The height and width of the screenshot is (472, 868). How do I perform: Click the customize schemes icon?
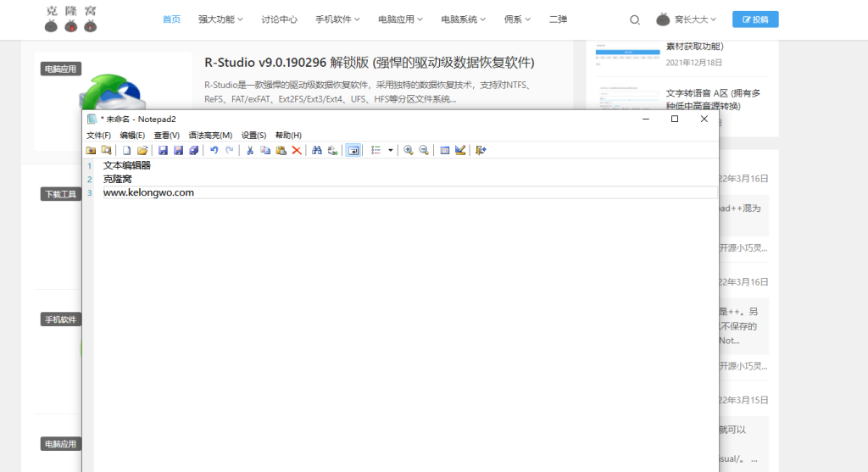click(x=460, y=151)
